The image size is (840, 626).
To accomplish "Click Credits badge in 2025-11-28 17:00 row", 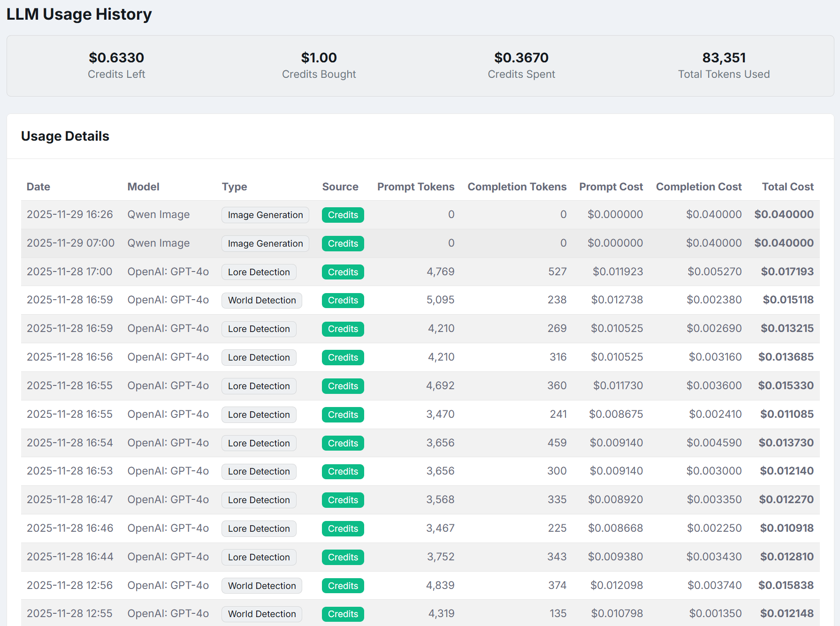I will (343, 272).
